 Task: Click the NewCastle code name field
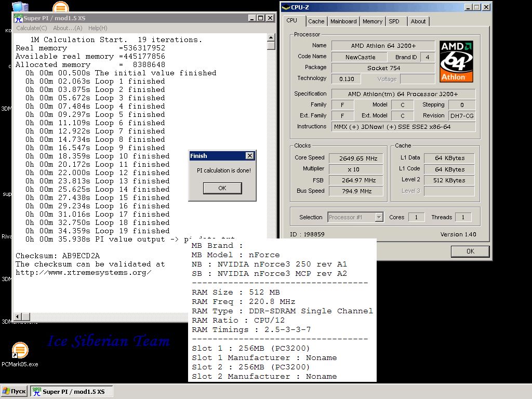click(360, 57)
